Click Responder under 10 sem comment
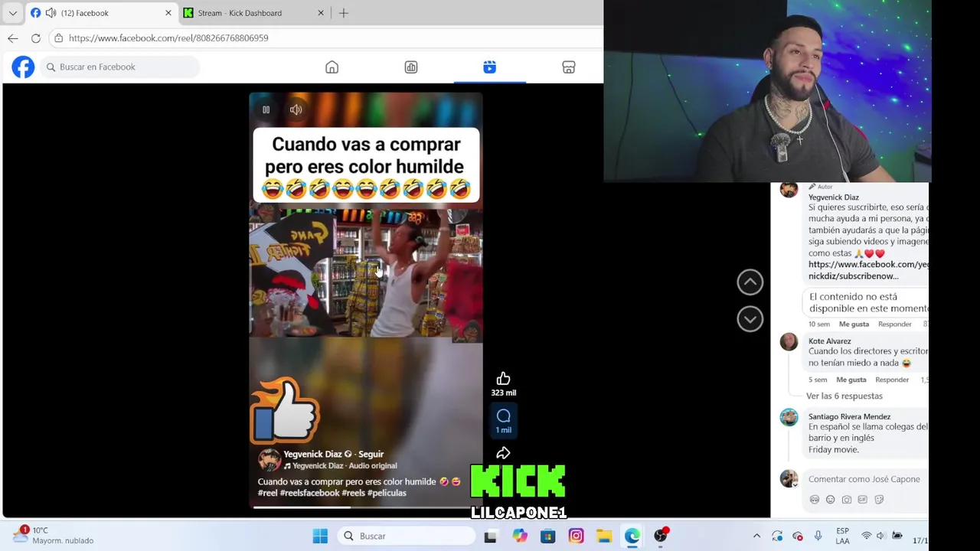 tap(895, 324)
